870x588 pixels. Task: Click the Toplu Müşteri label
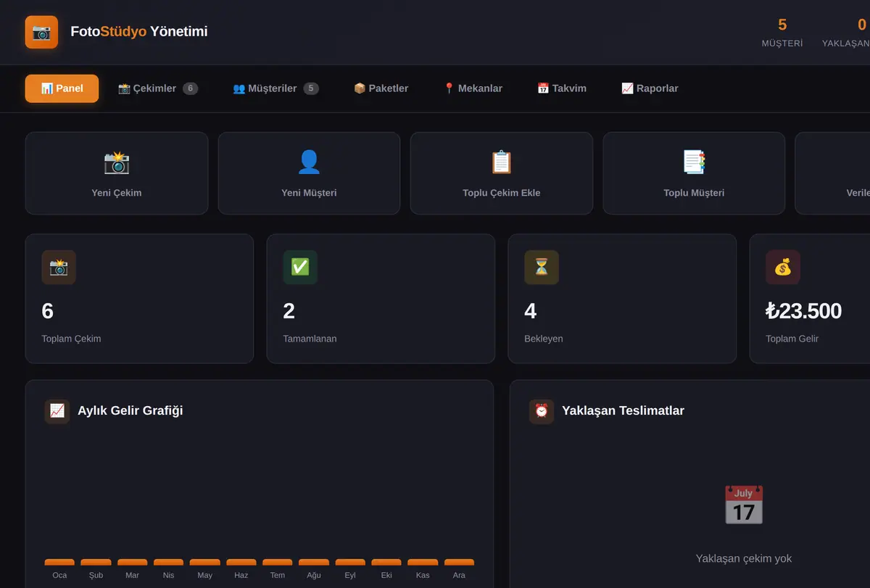[x=694, y=193]
